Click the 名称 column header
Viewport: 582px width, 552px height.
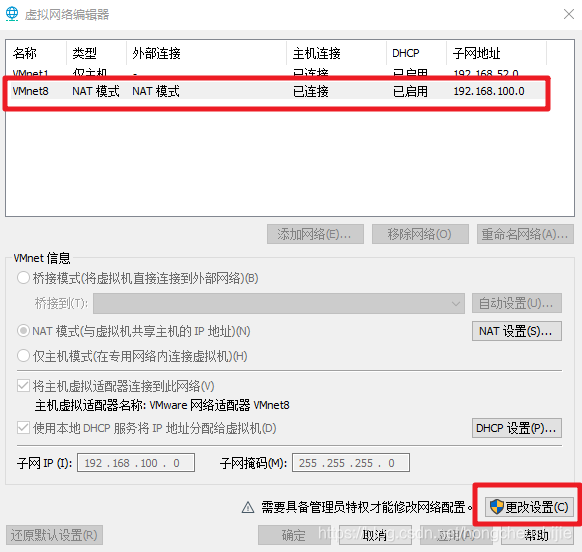[x=36, y=53]
